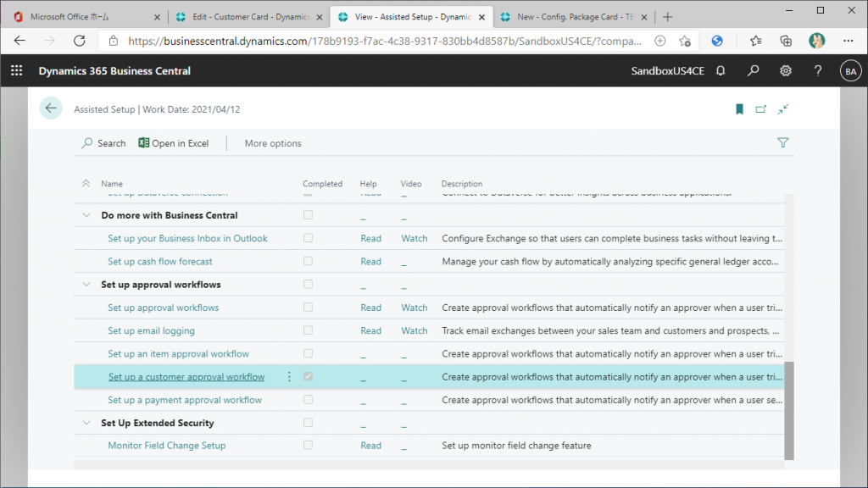
Task: Go back with the circular arrow button
Action: pyautogui.click(x=51, y=108)
